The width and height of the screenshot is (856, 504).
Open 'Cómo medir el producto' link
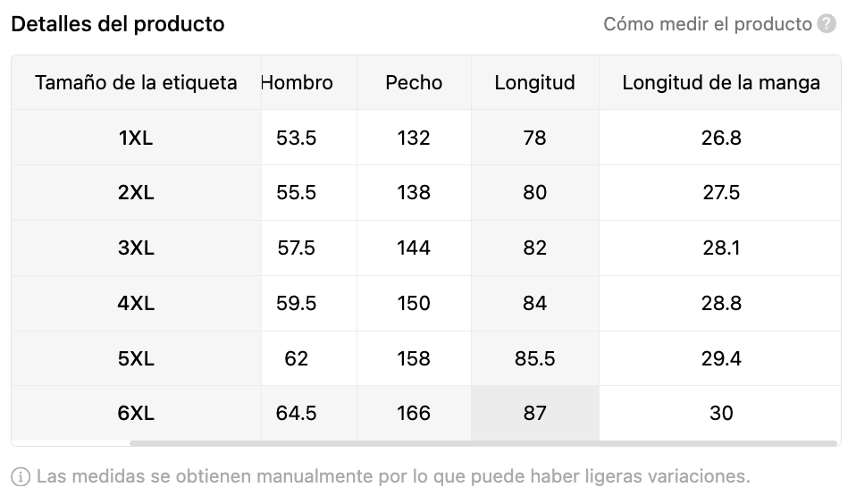point(707,24)
